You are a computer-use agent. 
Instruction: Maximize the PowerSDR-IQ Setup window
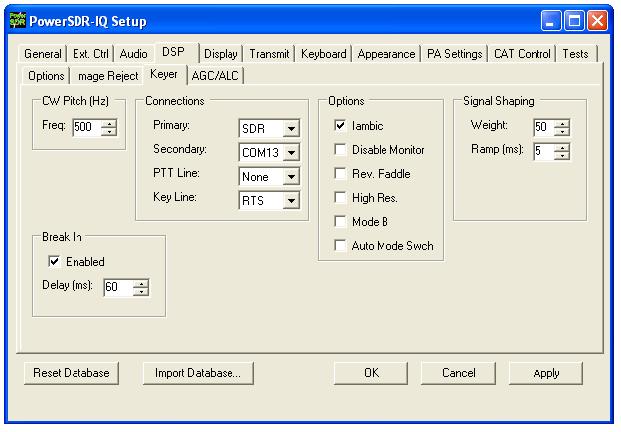pyautogui.click(x=574, y=21)
